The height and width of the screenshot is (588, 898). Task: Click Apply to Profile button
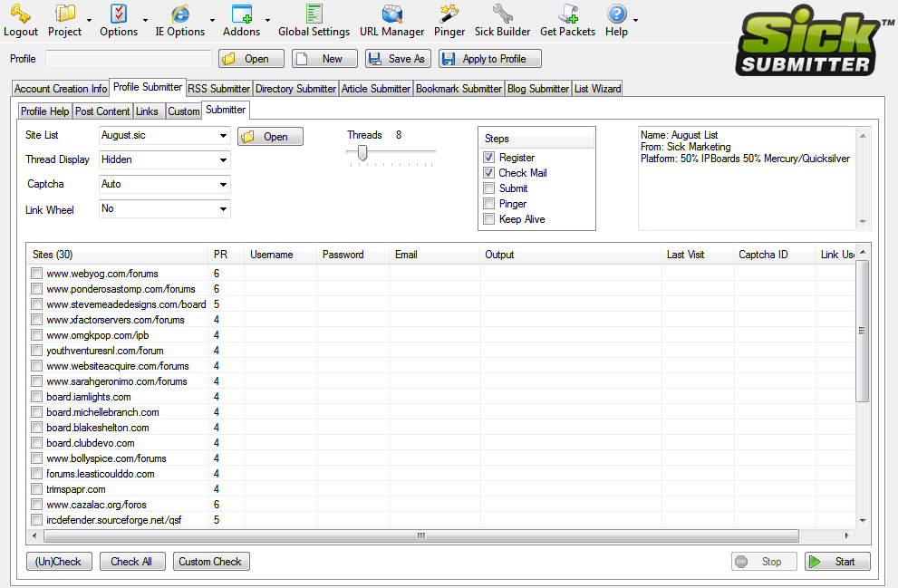coord(489,58)
